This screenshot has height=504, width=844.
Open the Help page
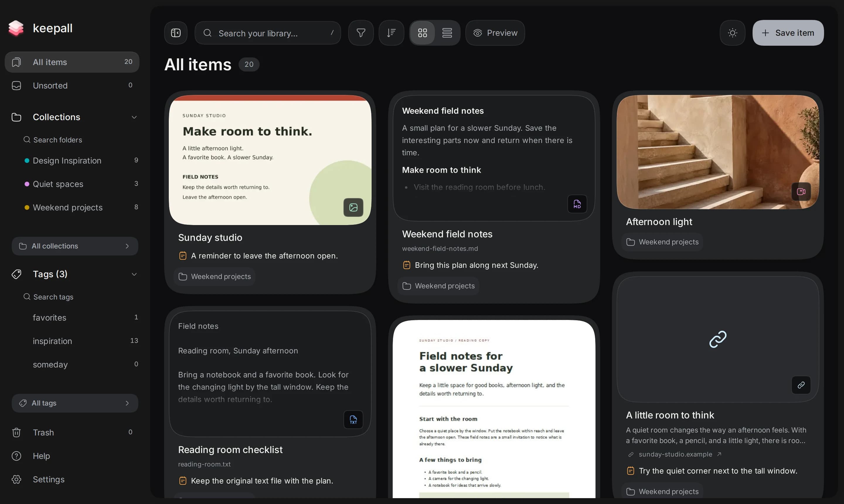(x=72, y=456)
